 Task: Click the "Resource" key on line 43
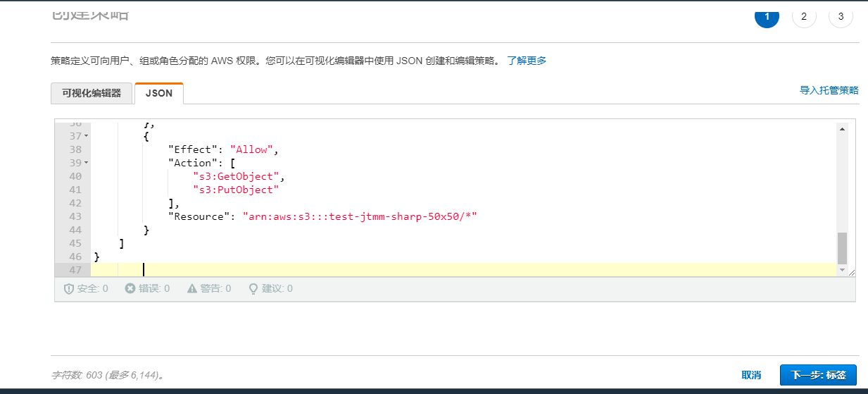(x=199, y=216)
